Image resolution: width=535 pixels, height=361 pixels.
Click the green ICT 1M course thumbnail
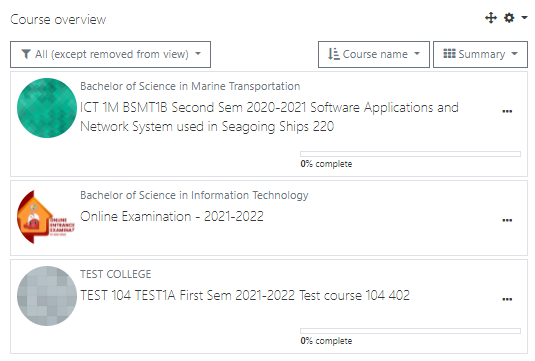[x=47, y=108]
